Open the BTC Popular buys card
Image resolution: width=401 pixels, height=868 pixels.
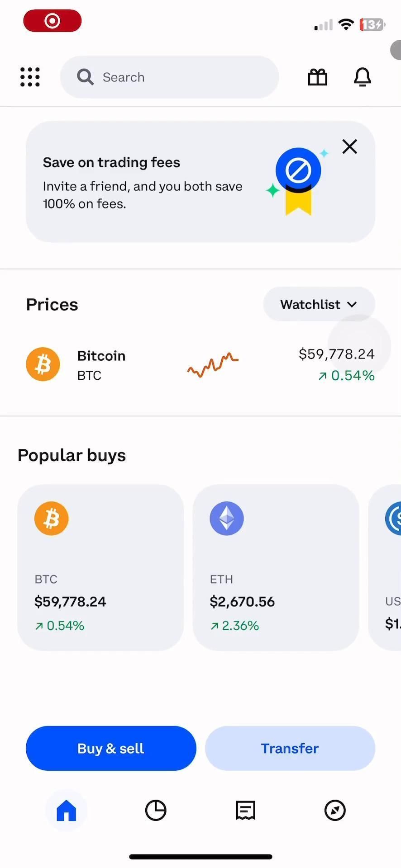click(100, 567)
